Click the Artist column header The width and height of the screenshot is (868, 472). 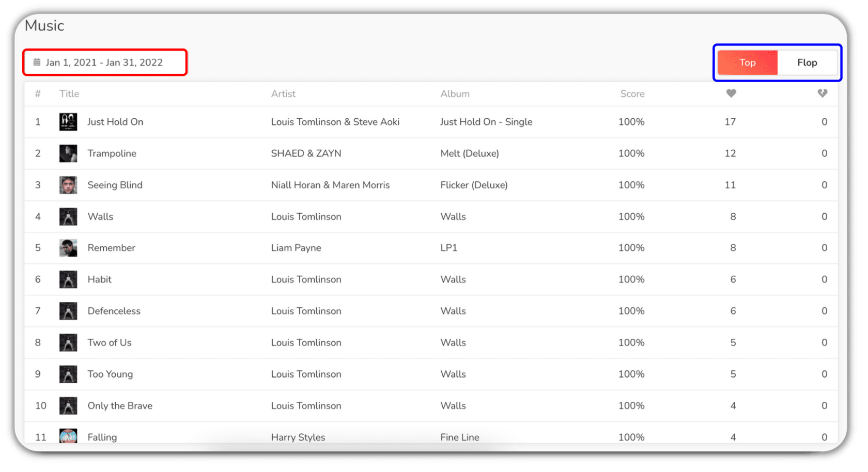(x=283, y=93)
